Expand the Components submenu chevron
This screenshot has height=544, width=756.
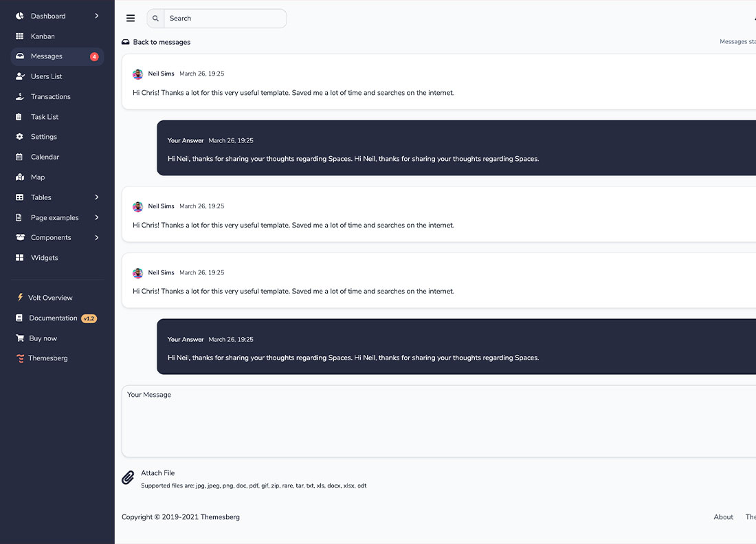[97, 237]
